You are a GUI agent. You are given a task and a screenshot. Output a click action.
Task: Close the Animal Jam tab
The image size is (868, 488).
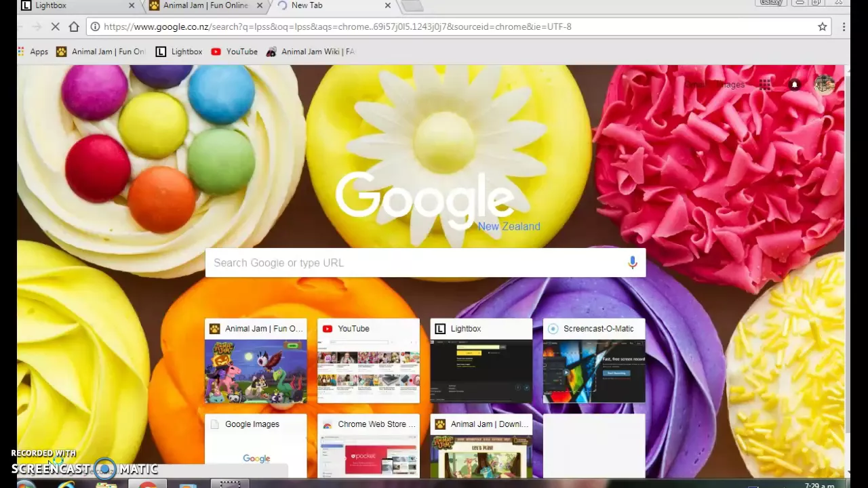tap(260, 5)
